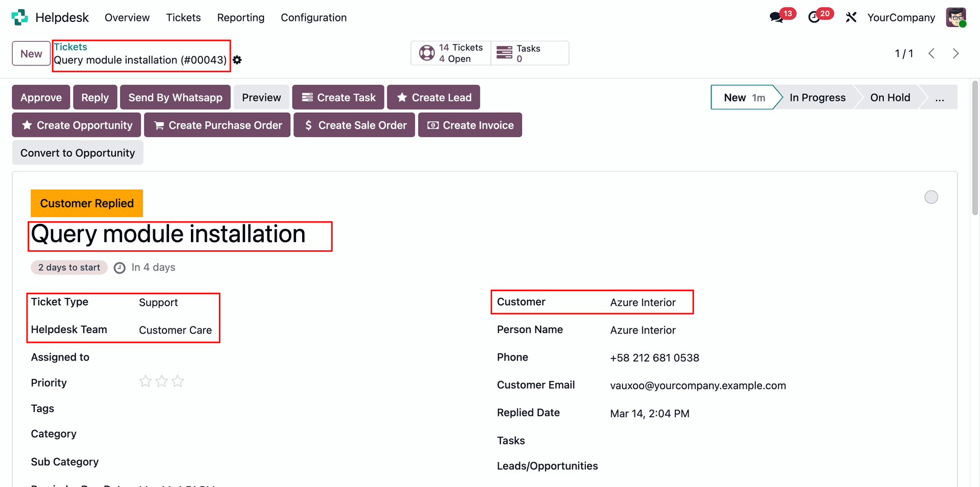This screenshot has height=487, width=980.
Task: Expand more stages via the ellipsis button
Action: click(939, 97)
